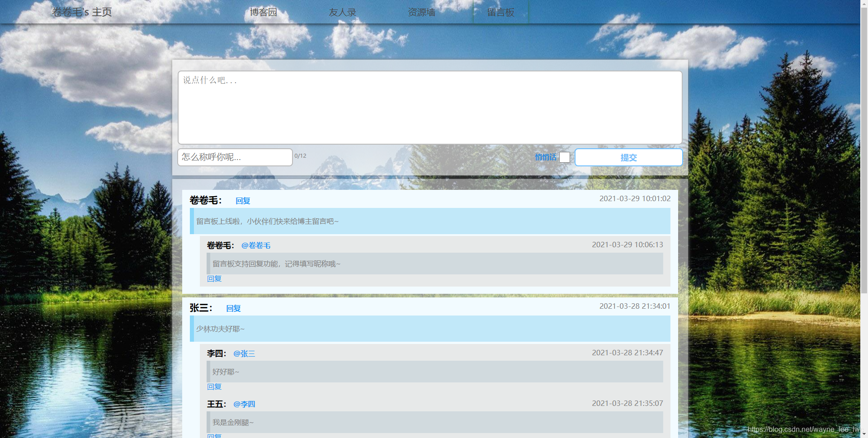Reply under 李四's 好好耶~ comment
The image size is (868, 438).
point(214,386)
